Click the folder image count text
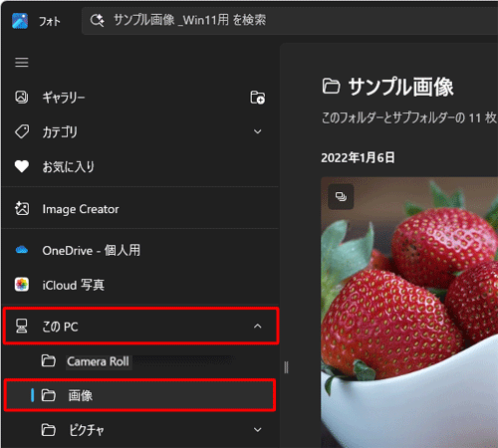 409,117
